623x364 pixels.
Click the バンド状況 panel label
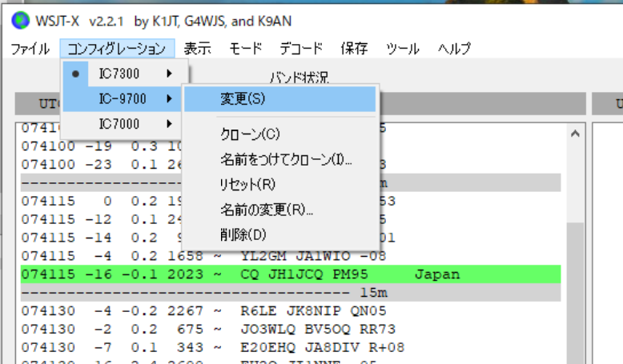[x=299, y=77]
